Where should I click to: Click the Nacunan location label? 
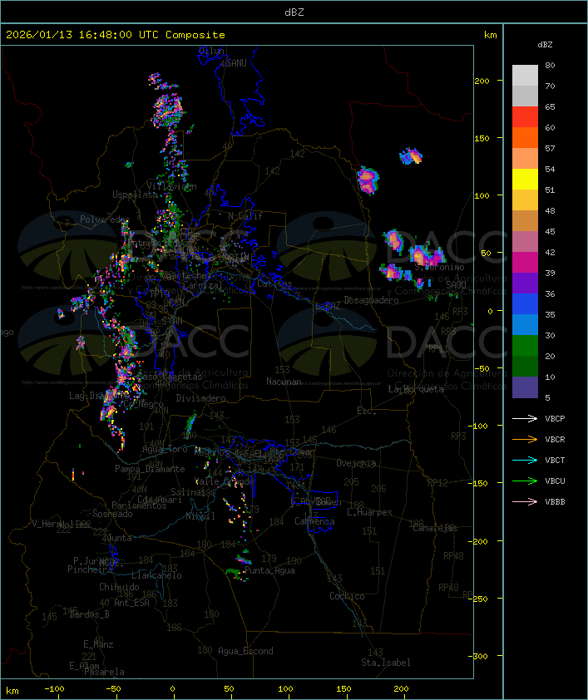(284, 382)
